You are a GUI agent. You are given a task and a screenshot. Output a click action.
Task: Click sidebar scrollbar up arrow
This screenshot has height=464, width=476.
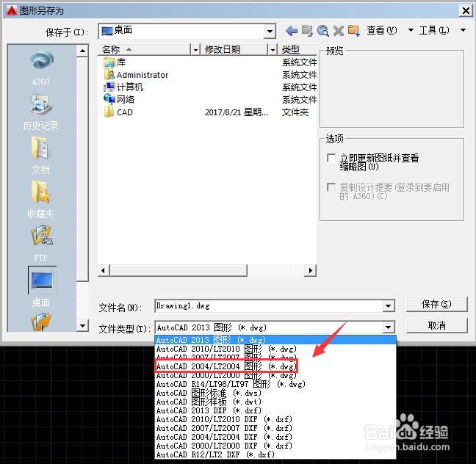(x=82, y=51)
